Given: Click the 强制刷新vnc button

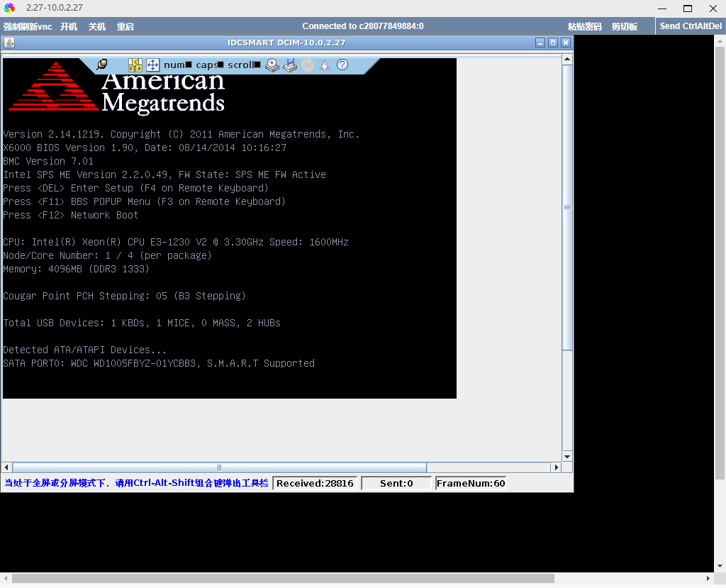Looking at the screenshot, I should click(28, 27).
